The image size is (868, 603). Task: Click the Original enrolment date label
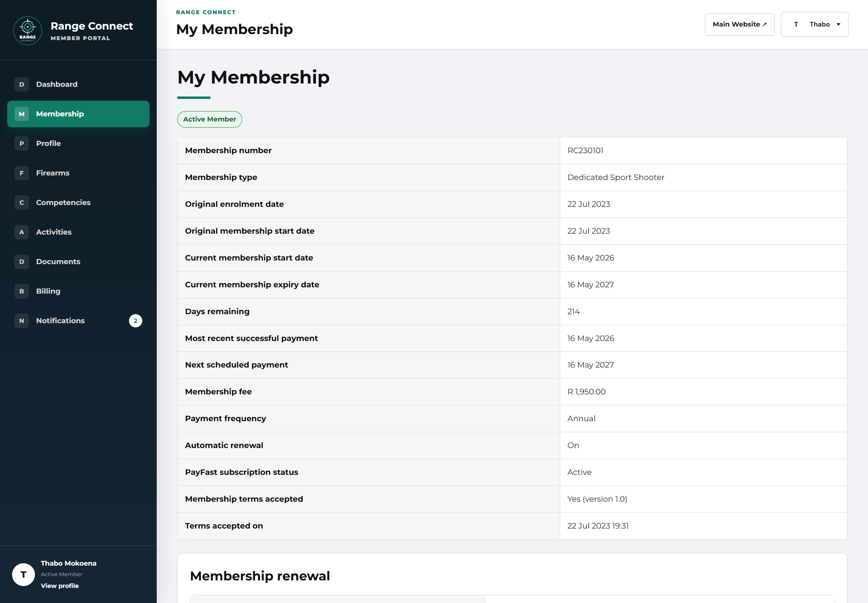pos(234,204)
